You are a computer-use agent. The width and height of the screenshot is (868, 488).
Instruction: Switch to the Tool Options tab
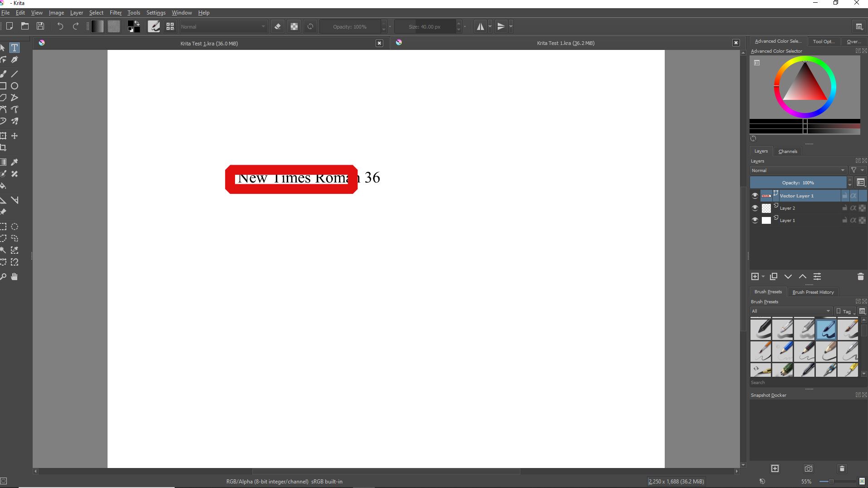pyautogui.click(x=824, y=41)
